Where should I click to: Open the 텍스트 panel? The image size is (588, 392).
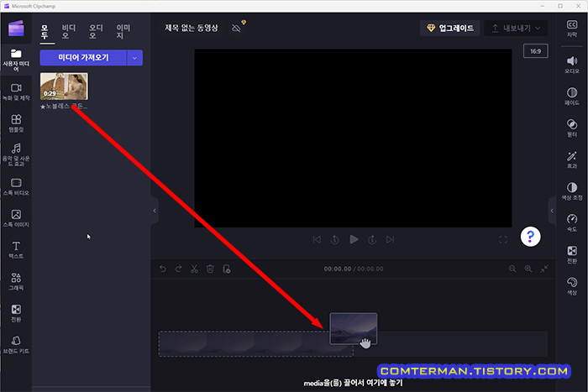(x=16, y=250)
